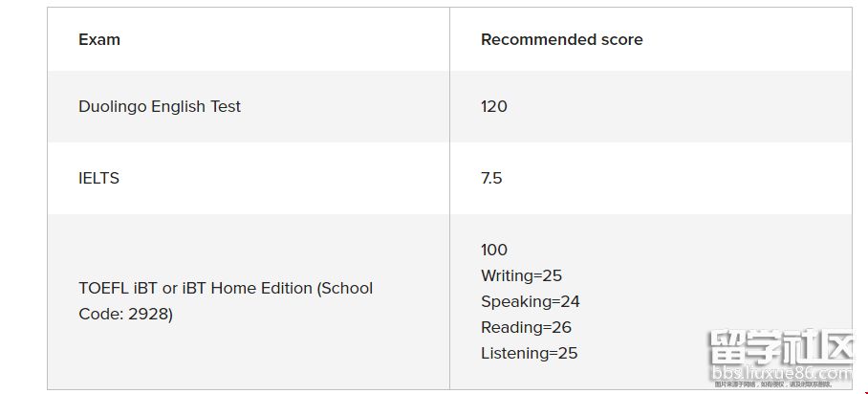The width and height of the screenshot is (868, 394).
Task: Click the tiny image-source caption under the watermark
Action: point(773,384)
